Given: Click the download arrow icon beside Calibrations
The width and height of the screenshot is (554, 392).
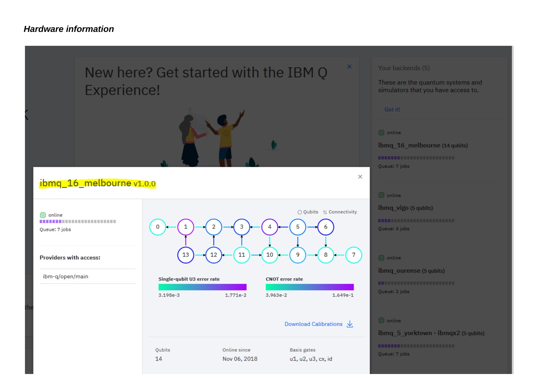Looking at the screenshot, I should click(x=350, y=324).
